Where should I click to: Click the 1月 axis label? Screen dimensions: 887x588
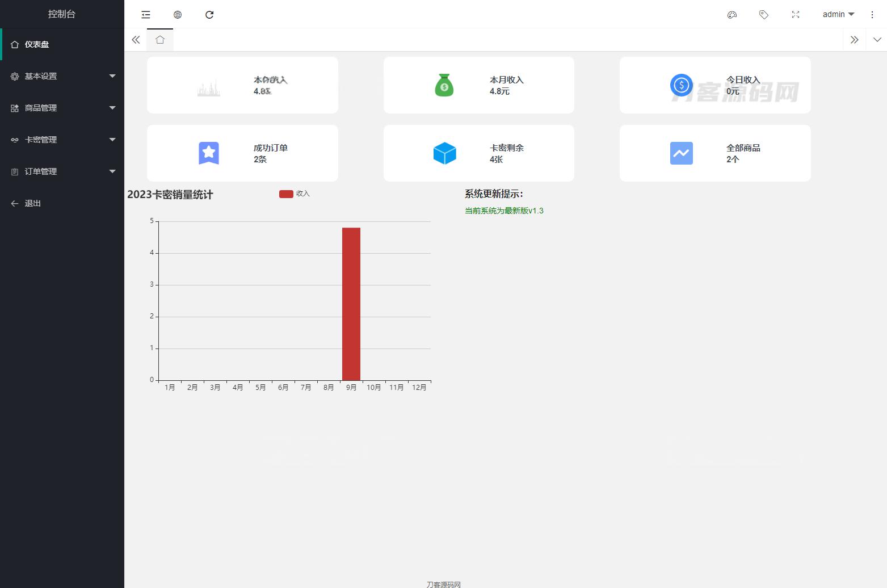point(170,388)
